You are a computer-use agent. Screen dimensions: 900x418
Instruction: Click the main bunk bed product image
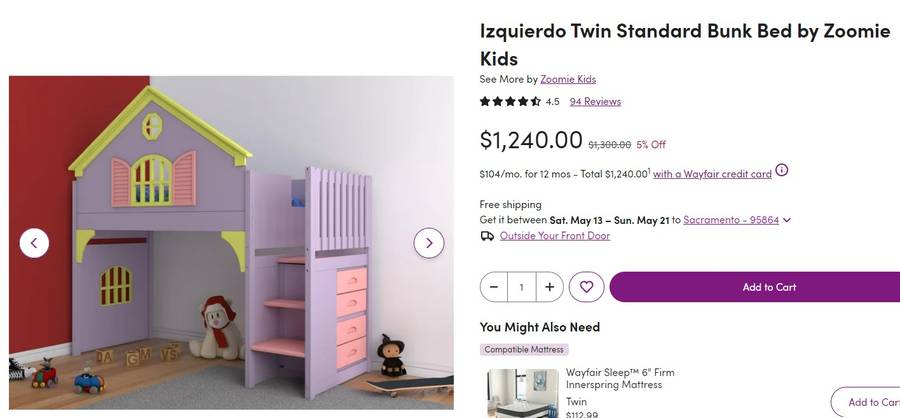[231, 242]
